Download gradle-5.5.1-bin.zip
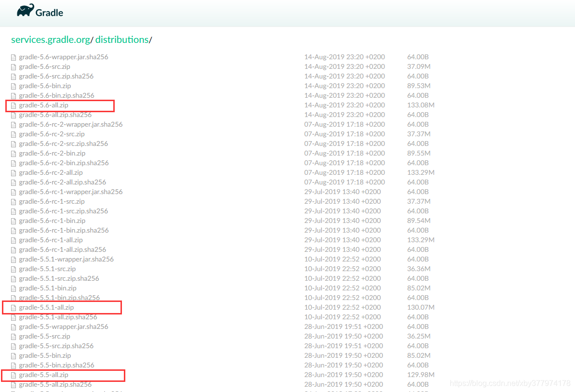Screen dimensions: 575x392 [48, 288]
